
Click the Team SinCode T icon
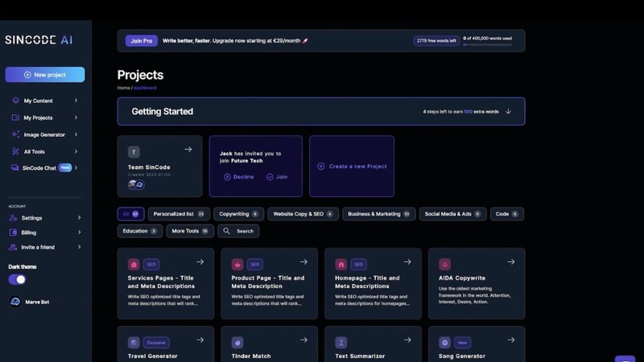tap(134, 152)
